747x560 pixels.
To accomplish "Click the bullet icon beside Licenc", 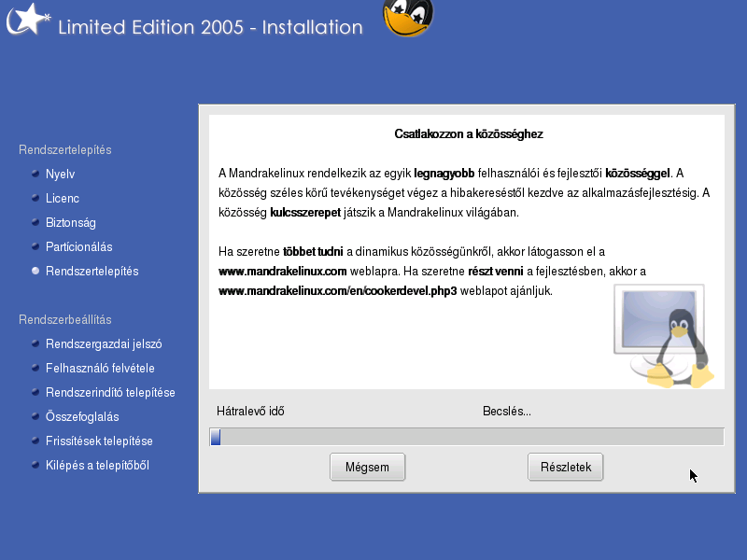I will click(35, 198).
